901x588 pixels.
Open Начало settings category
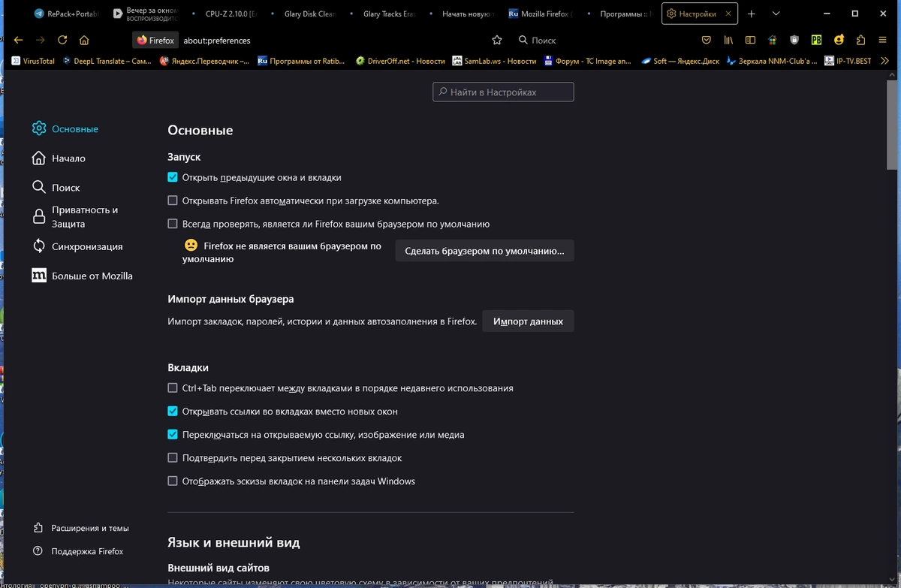[x=59, y=158]
